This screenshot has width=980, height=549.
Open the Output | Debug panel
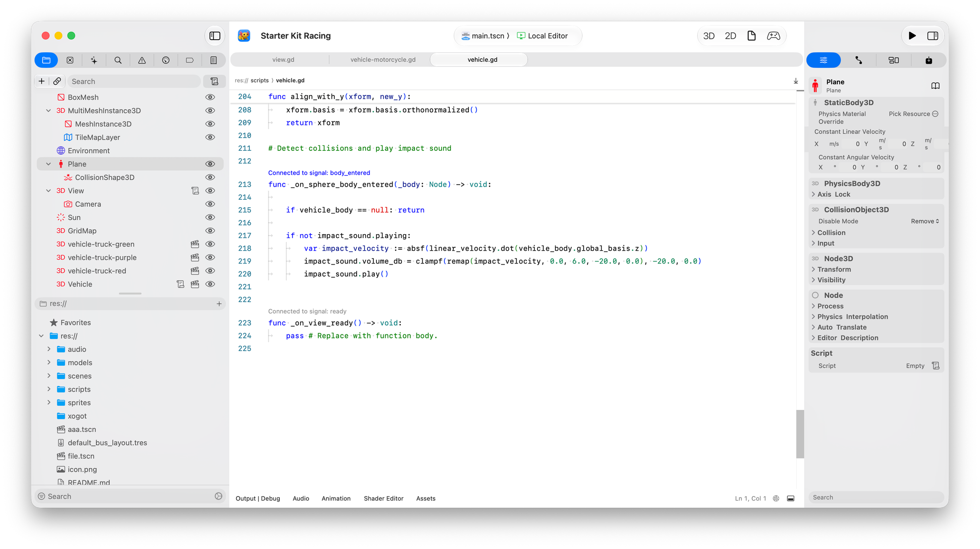(258, 499)
